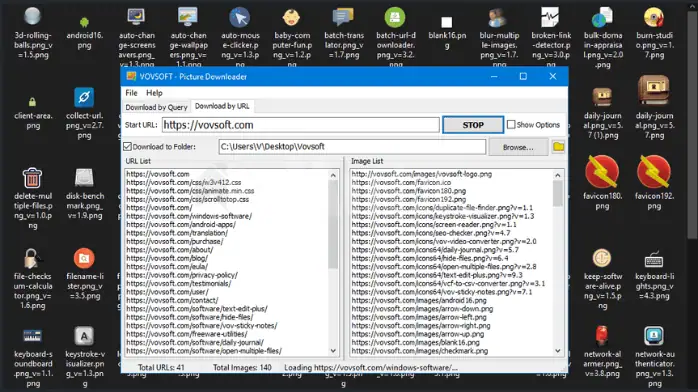Click Total URLs: 41 in status bar

click(x=161, y=368)
